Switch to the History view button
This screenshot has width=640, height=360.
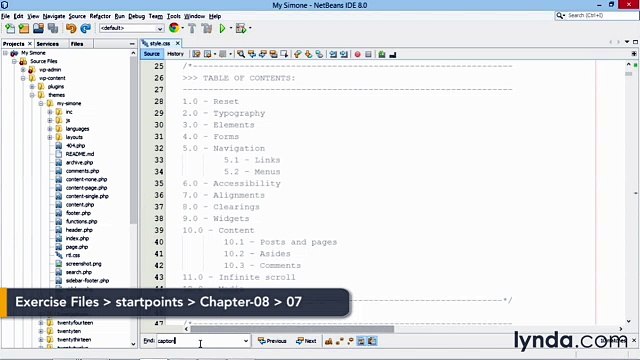[x=176, y=54]
